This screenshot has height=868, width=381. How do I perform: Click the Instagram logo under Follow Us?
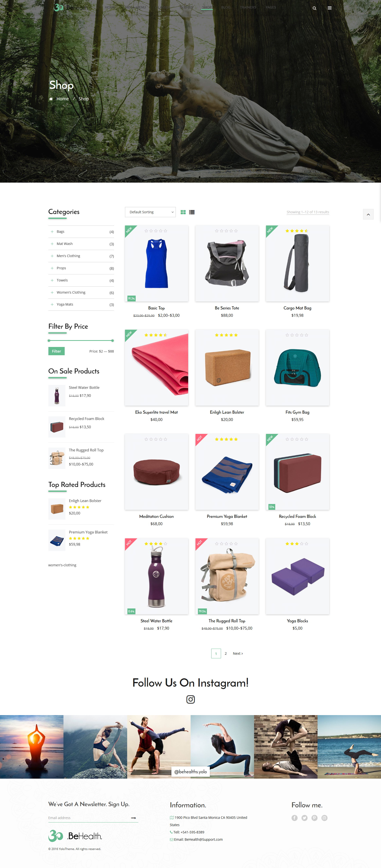[x=191, y=699]
